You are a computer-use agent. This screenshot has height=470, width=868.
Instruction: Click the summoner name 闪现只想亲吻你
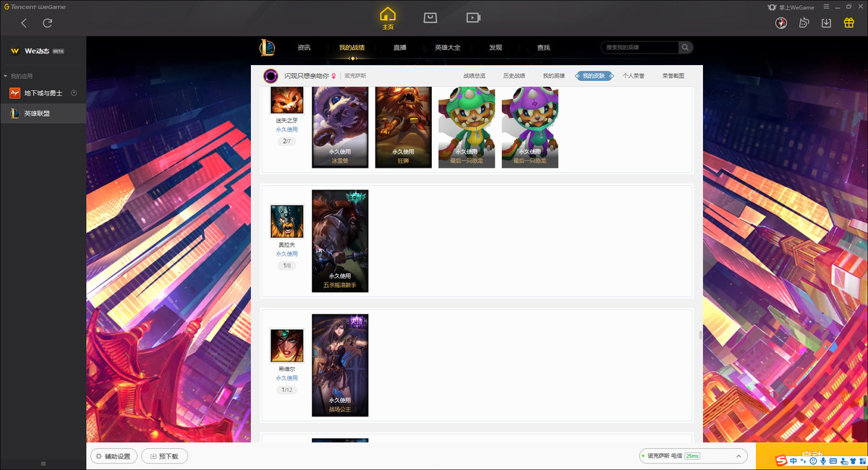tap(306, 76)
